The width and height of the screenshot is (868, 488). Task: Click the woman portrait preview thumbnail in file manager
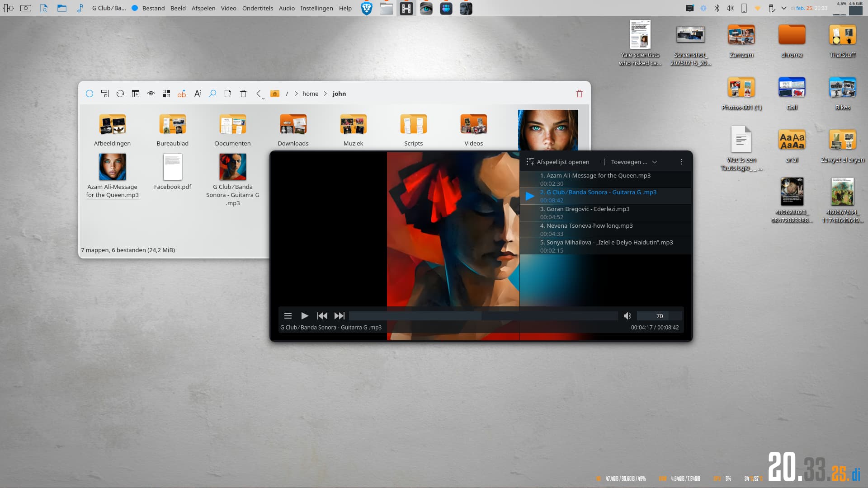(x=548, y=130)
